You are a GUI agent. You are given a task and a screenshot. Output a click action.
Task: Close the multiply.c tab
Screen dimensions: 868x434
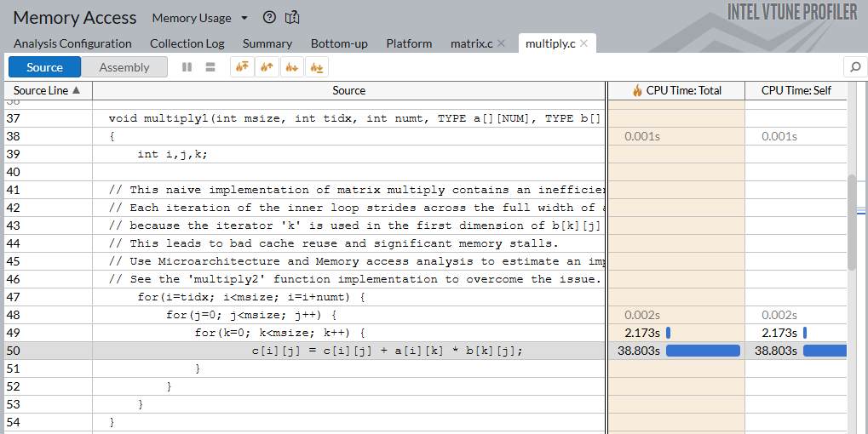(583, 43)
